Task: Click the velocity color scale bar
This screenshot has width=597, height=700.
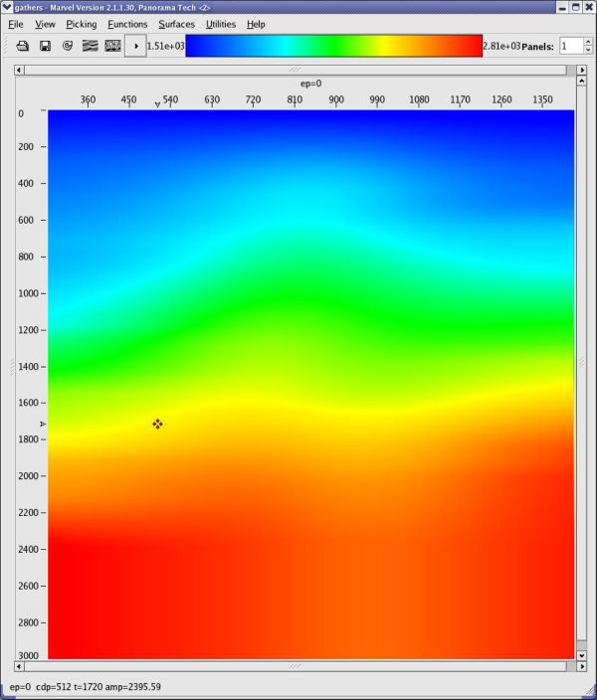Action: tap(333, 46)
